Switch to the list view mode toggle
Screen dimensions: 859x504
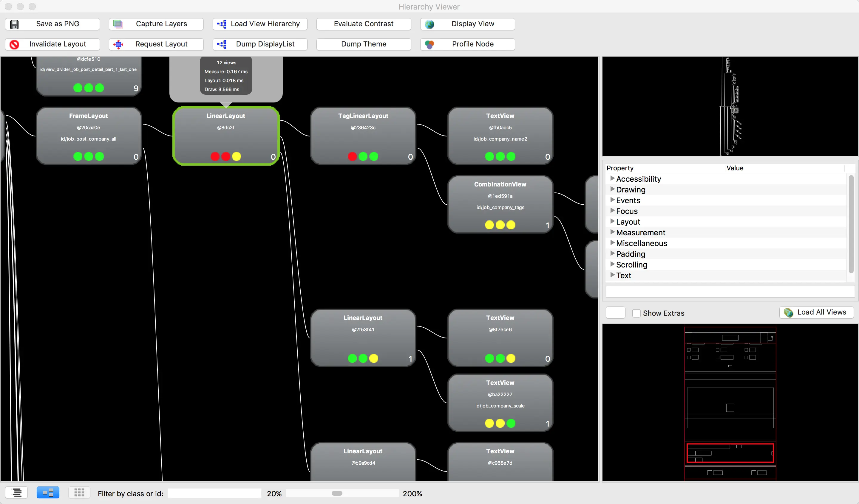pyautogui.click(x=17, y=492)
